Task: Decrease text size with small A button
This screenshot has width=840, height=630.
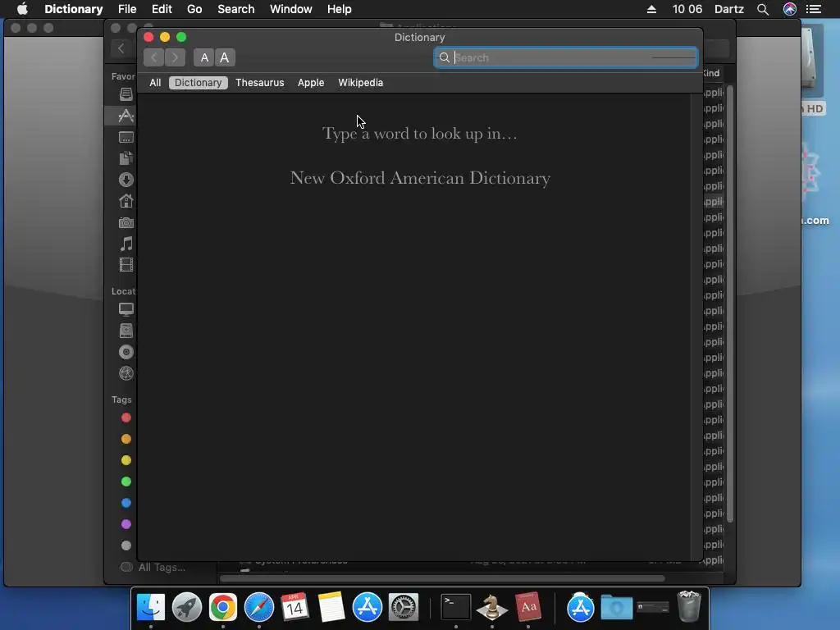Action: pyautogui.click(x=204, y=57)
